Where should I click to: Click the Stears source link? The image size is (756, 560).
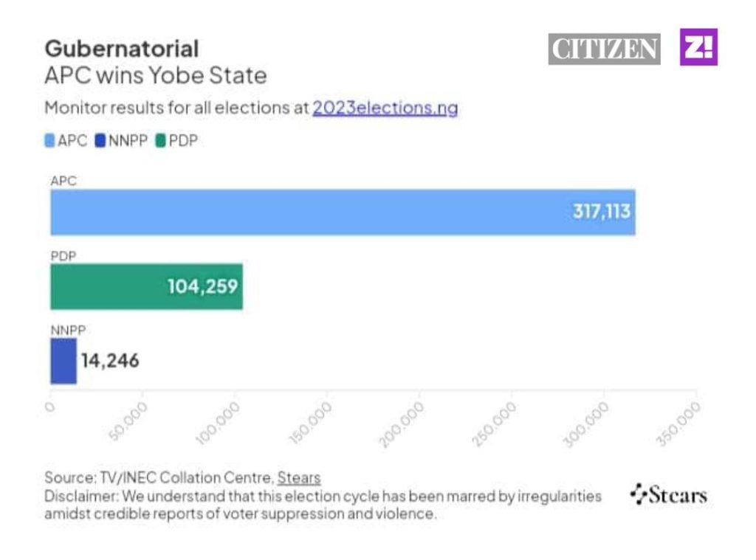click(298, 477)
